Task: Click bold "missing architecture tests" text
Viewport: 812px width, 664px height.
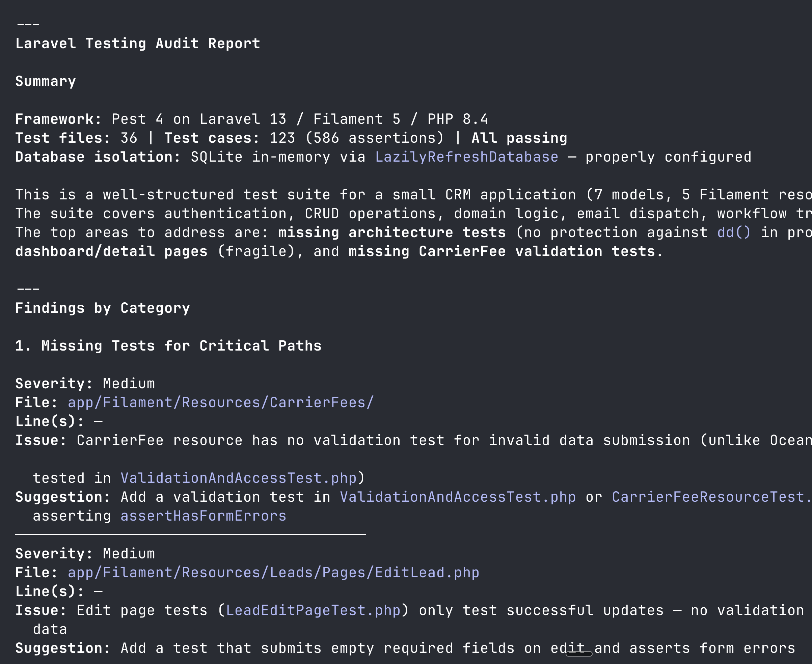Action: point(392,232)
